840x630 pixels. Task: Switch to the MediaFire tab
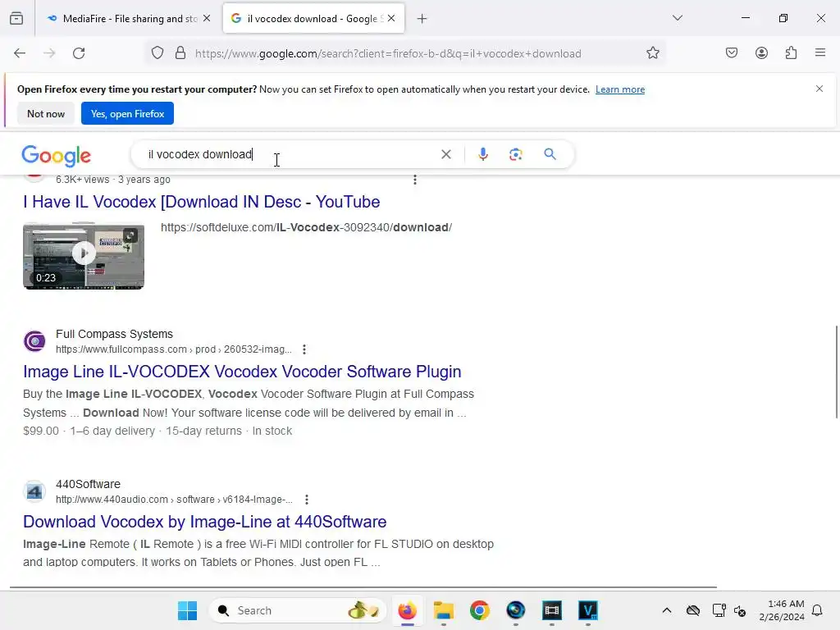[x=129, y=18]
